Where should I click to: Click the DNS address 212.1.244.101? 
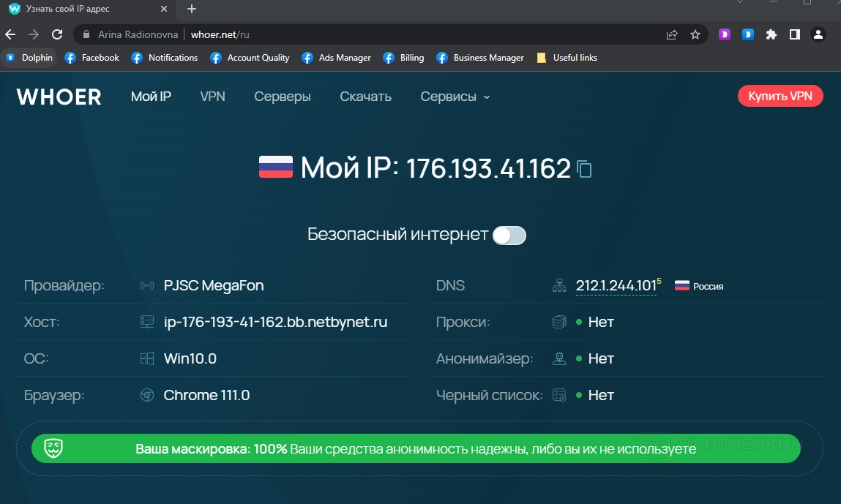616,286
